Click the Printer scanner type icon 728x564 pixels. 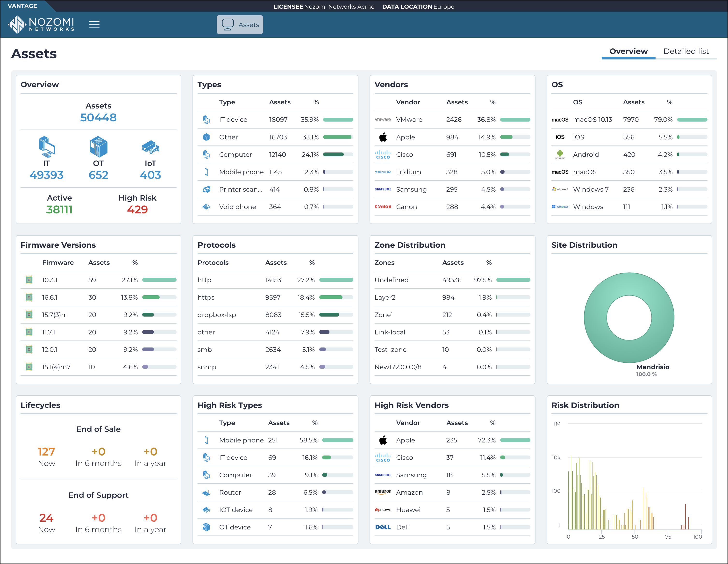[206, 189]
